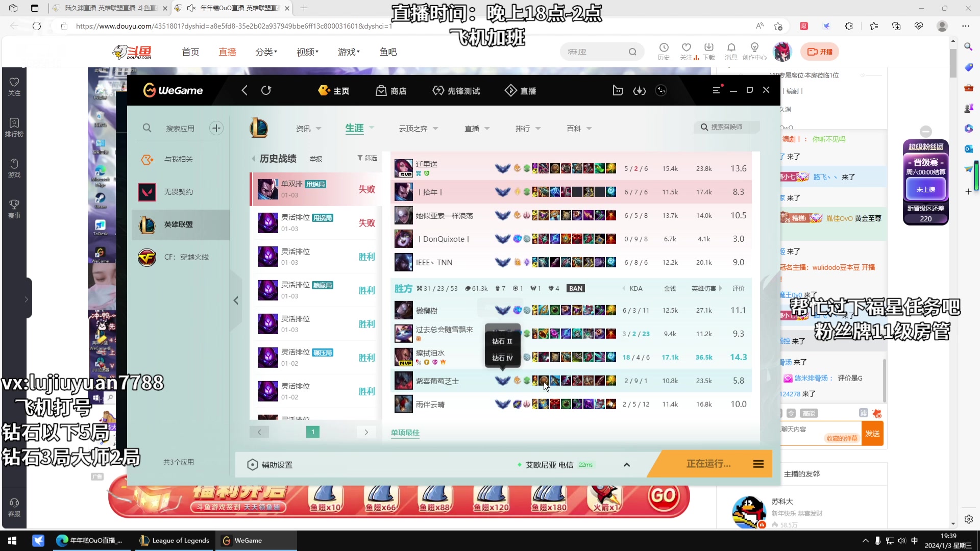Click 举报 report link
The width and height of the screenshot is (980, 551).
coord(316,159)
